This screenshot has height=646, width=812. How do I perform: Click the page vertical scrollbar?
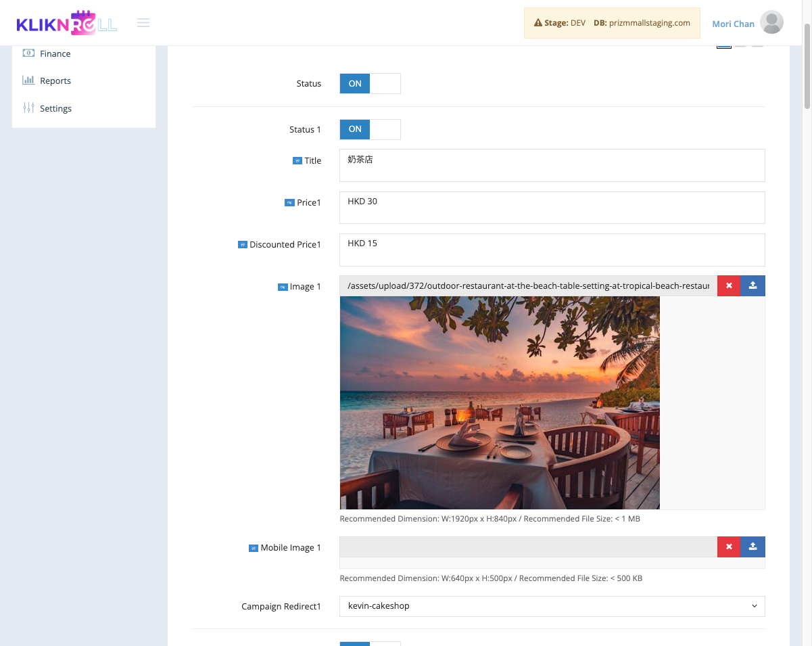(x=807, y=65)
